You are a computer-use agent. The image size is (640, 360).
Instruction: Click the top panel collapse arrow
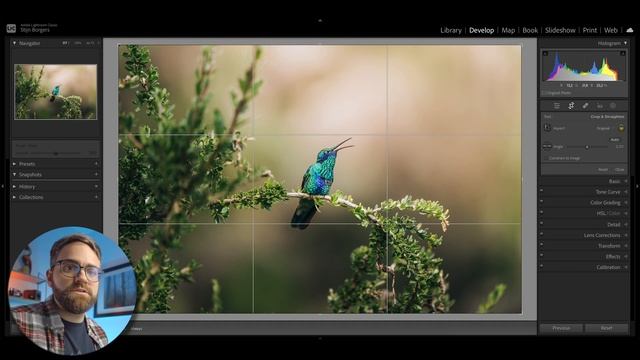(x=320, y=20)
